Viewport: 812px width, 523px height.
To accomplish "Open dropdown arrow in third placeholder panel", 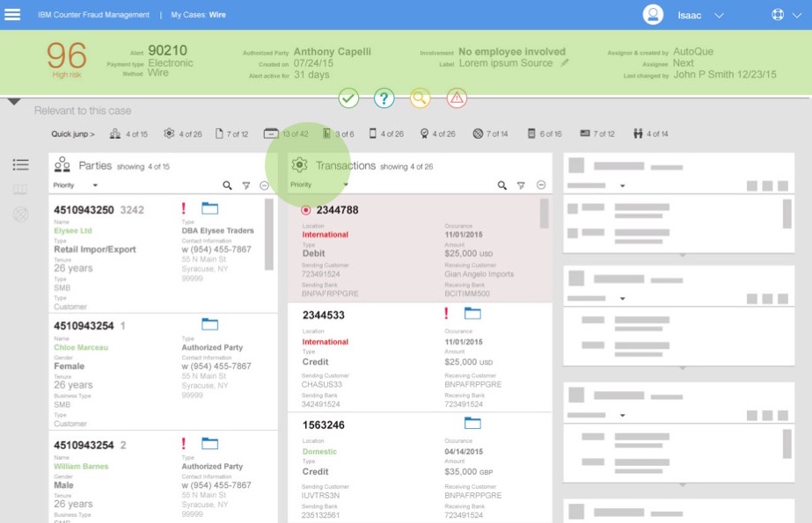I will coord(623,416).
